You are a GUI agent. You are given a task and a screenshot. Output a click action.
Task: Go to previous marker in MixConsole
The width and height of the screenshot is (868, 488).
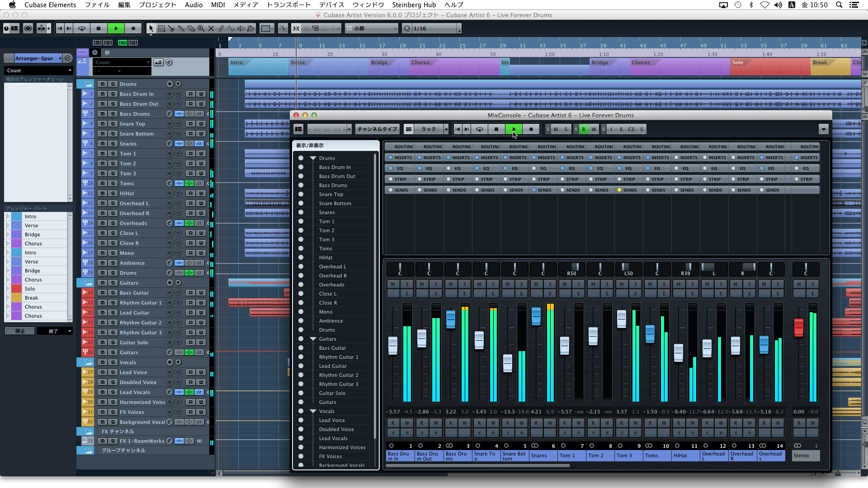pos(458,129)
